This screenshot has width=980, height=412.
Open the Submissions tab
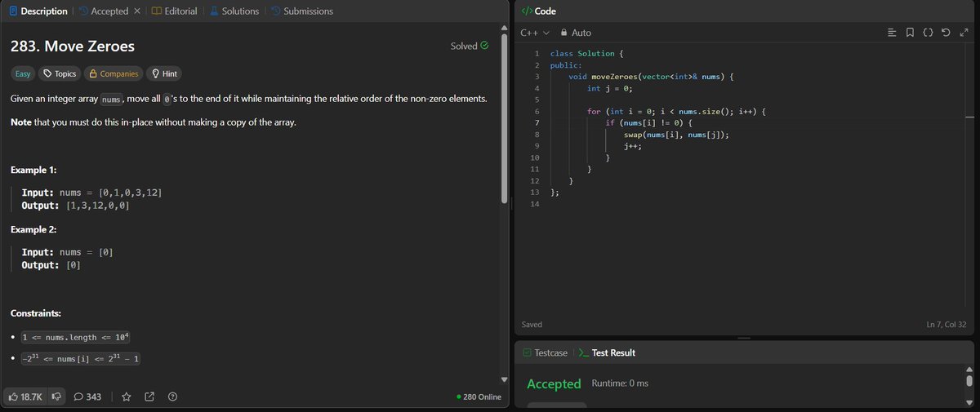[x=301, y=11]
